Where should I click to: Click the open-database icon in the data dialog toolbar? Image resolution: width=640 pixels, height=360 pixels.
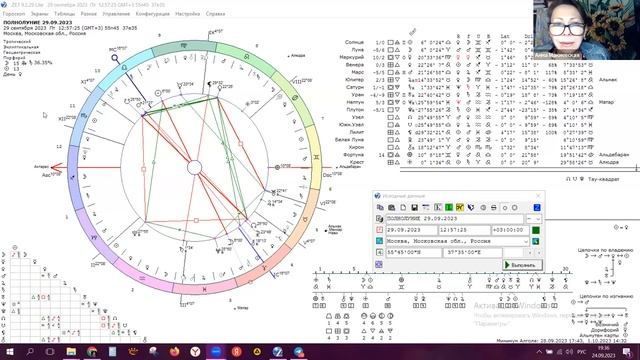[x=391, y=207]
